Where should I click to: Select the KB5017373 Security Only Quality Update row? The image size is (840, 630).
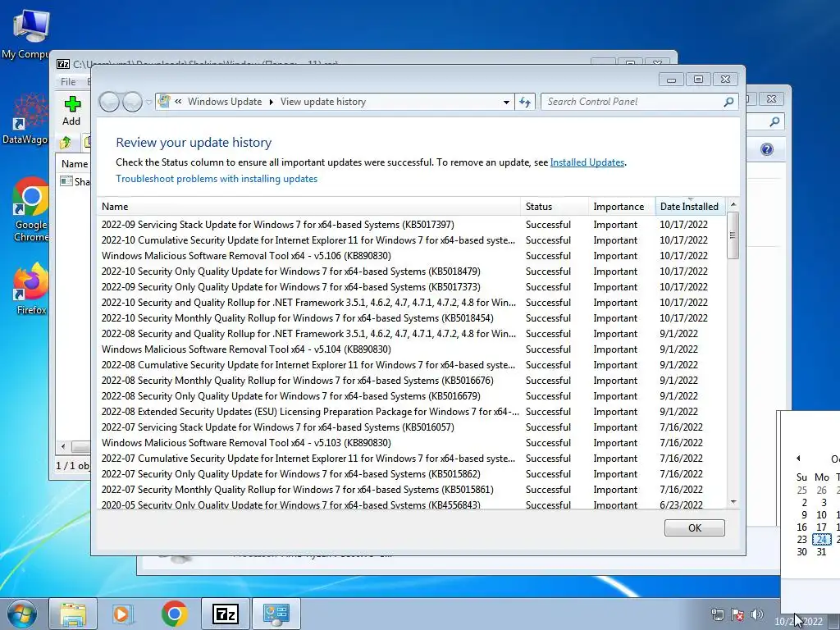click(x=412, y=286)
